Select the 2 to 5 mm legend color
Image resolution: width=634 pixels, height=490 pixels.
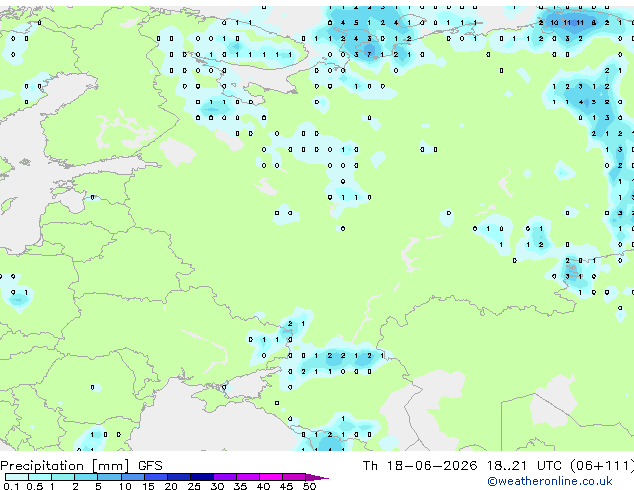pos(86,477)
